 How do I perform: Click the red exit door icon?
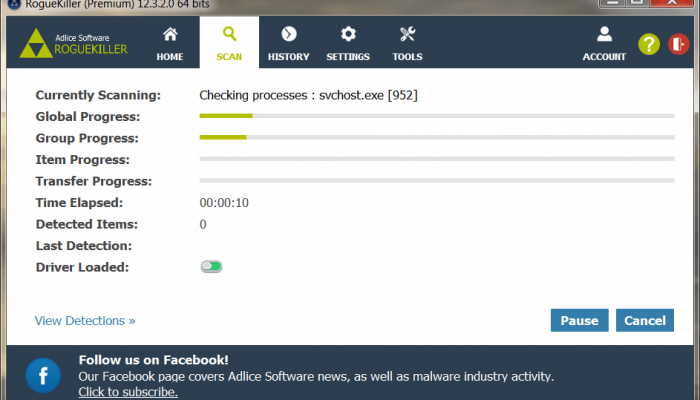coord(680,44)
